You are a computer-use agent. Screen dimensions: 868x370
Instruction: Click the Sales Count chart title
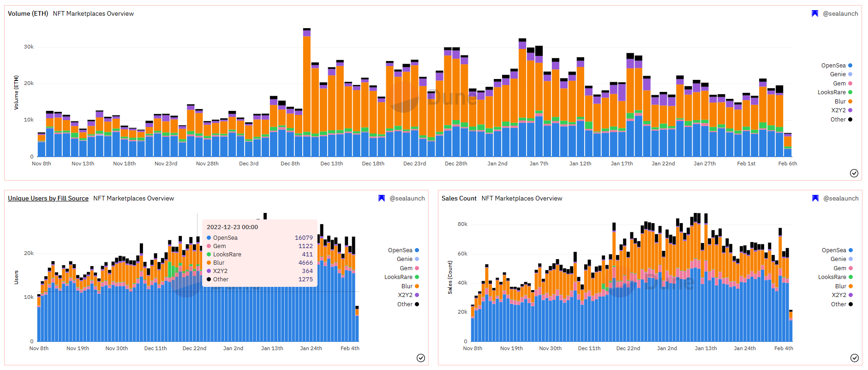pyautogui.click(x=459, y=198)
